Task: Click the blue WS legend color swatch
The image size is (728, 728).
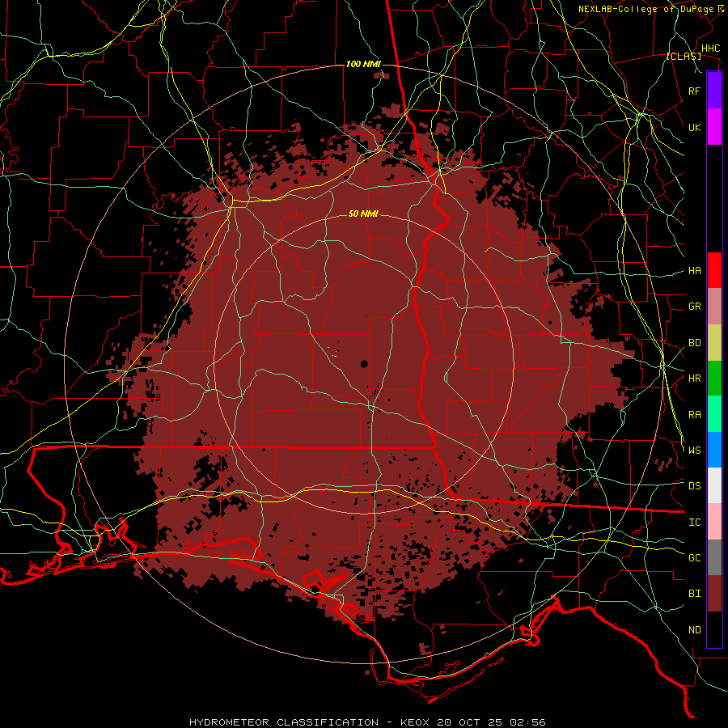Action: pyautogui.click(x=714, y=450)
